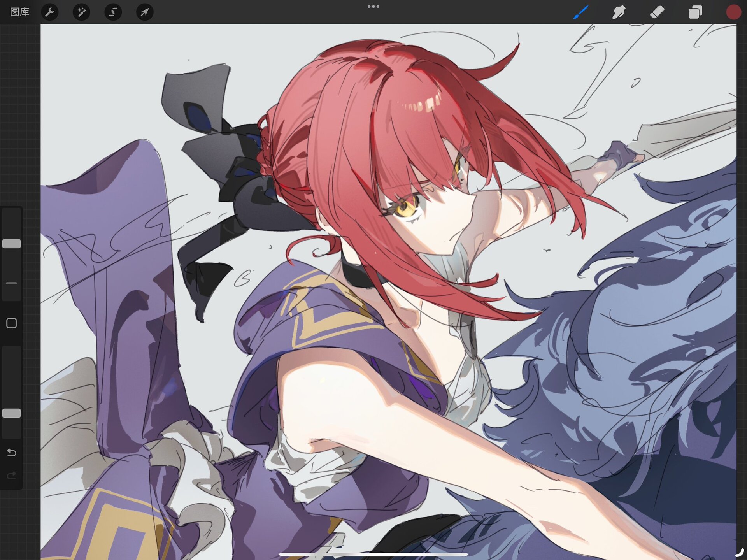
Task: Select the blue Paint brush tool
Action: [581, 12]
